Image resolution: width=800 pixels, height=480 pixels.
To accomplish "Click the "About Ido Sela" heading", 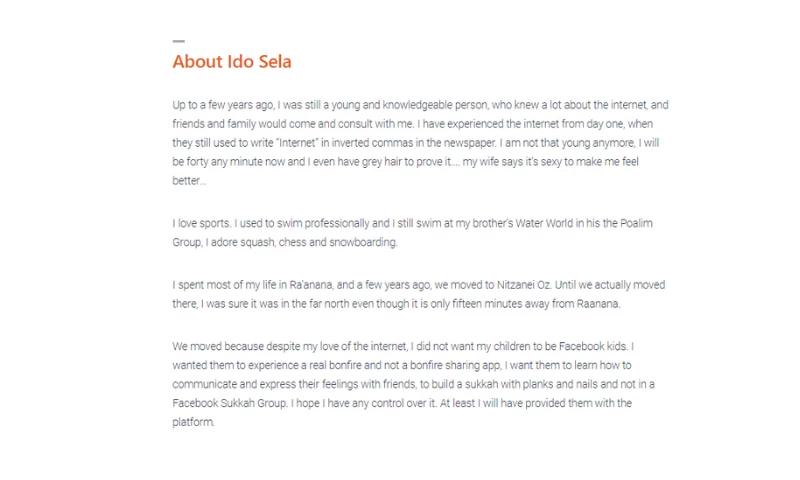I will 232,62.
